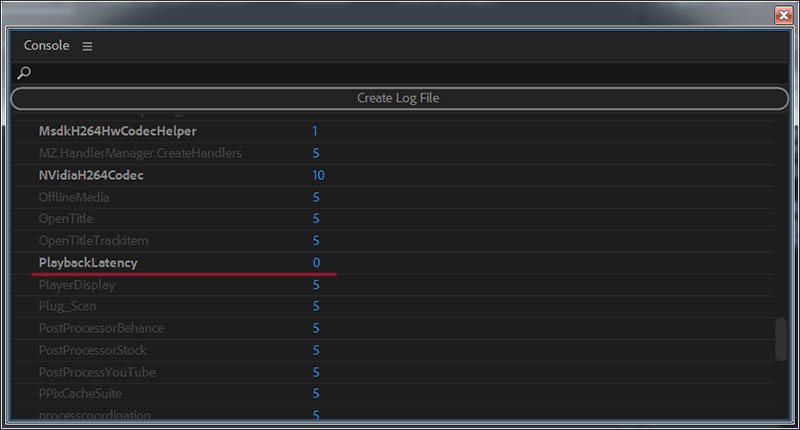Edit OpenTitleTrackItem value 5
This screenshot has width=800, height=430.
coord(316,240)
